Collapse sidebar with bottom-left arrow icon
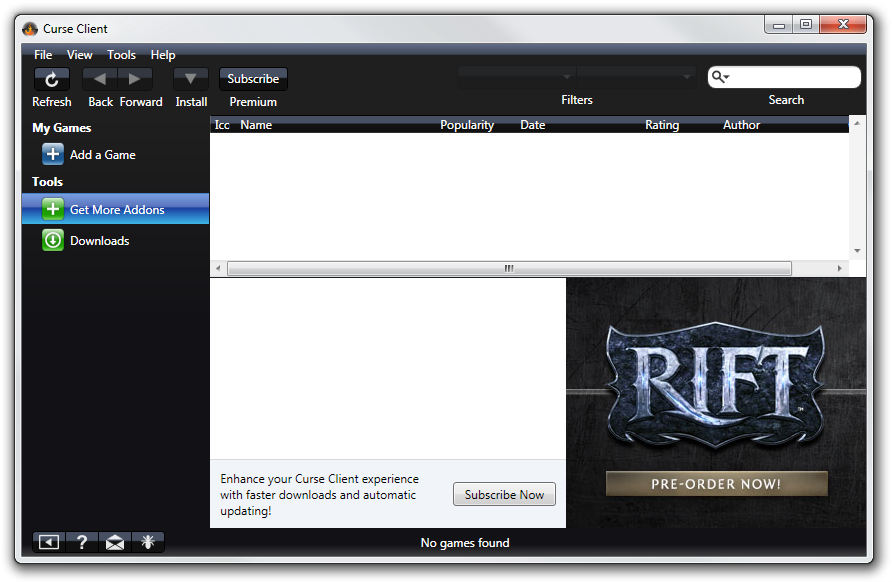The image size is (892, 582). click(x=49, y=542)
